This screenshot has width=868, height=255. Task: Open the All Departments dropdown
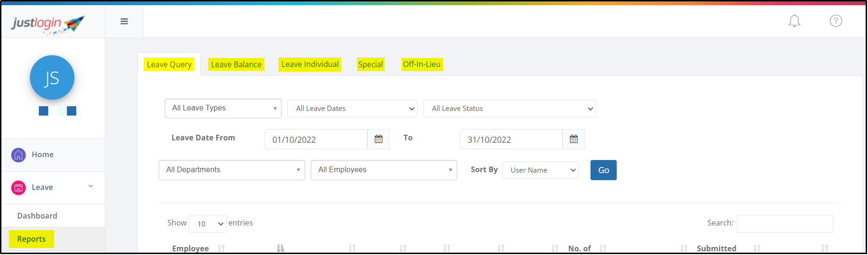click(x=232, y=170)
